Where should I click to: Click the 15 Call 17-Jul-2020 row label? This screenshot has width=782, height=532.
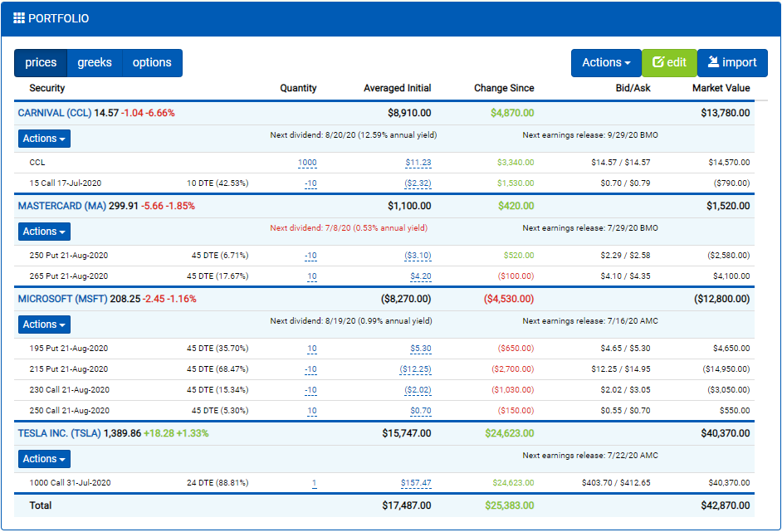point(66,183)
